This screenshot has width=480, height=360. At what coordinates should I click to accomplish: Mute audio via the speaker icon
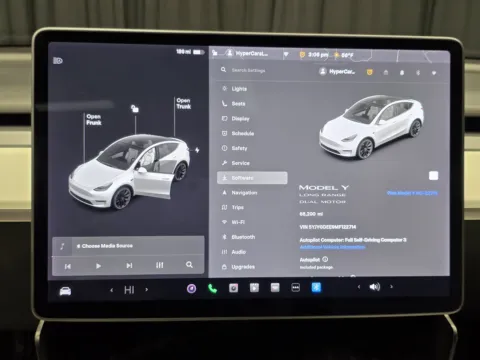[375, 287]
